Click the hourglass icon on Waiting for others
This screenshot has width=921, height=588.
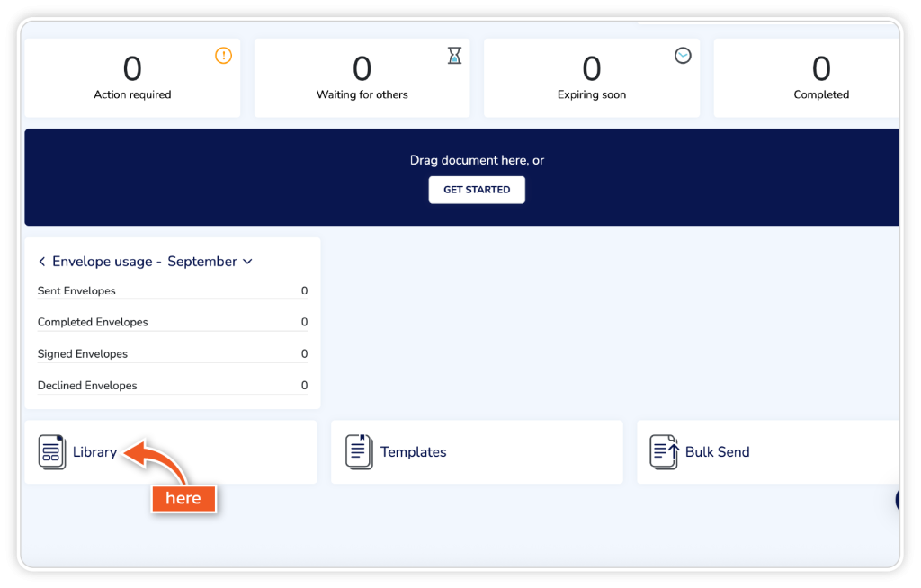[x=454, y=56]
